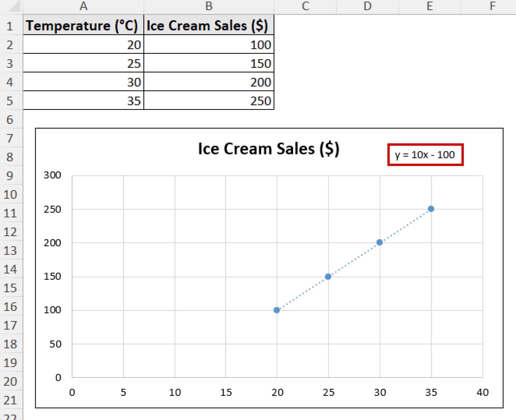
Task: Select the cell containing 150
Action: click(x=209, y=64)
